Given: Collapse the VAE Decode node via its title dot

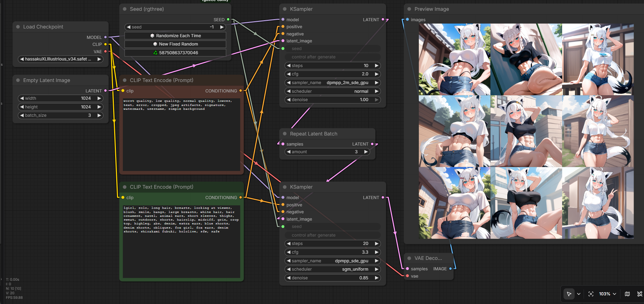Looking at the screenshot, I should (409, 258).
